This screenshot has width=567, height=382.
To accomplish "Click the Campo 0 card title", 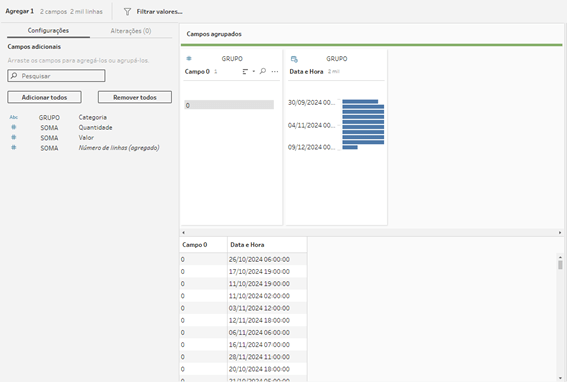I will (197, 72).
